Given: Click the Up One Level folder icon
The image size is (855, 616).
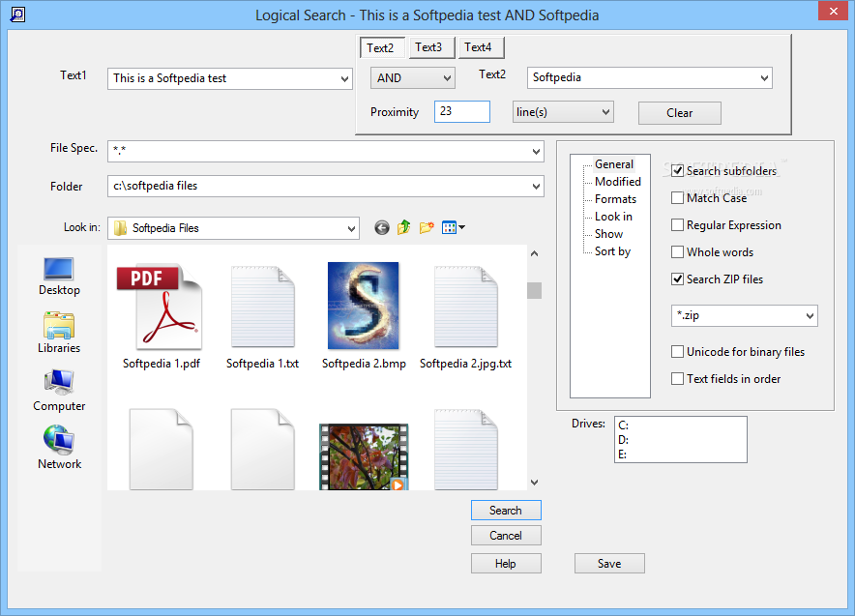Looking at the screenshot, I should click(x=404, y=227).
